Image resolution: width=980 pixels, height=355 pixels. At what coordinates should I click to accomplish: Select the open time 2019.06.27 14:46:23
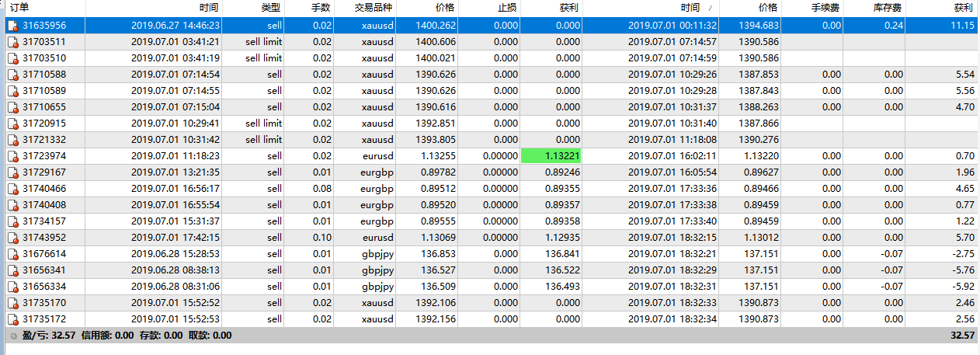click(175, 26)
